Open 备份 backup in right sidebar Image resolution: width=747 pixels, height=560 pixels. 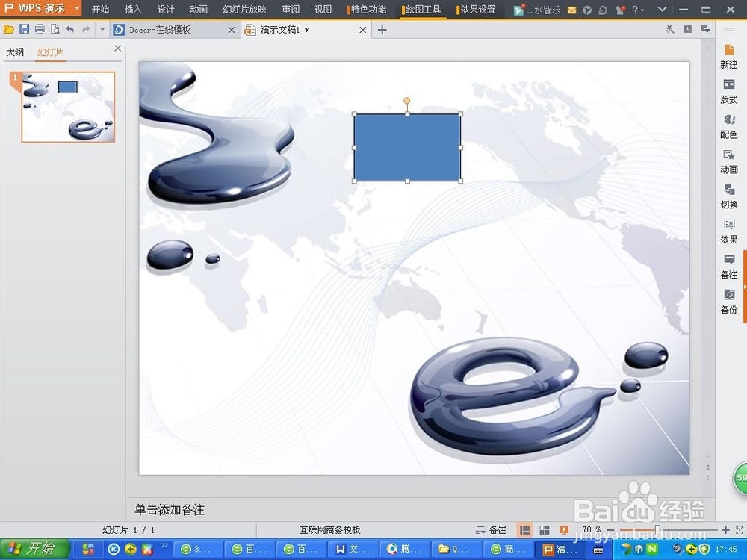point(729,302)
